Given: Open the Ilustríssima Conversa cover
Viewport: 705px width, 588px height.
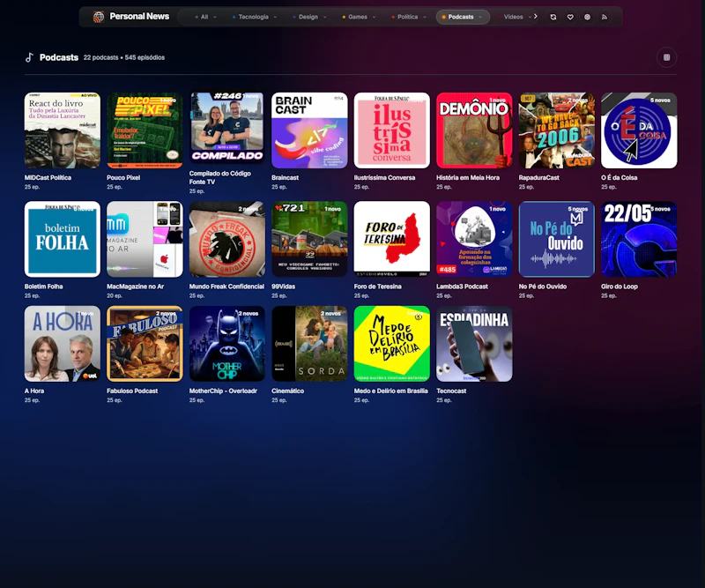Looking at the screenshot, I should (392, 130).
